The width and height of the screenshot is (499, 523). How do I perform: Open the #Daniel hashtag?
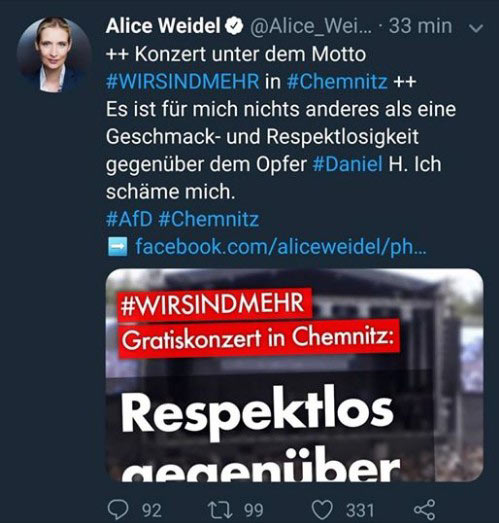(348, 164)
